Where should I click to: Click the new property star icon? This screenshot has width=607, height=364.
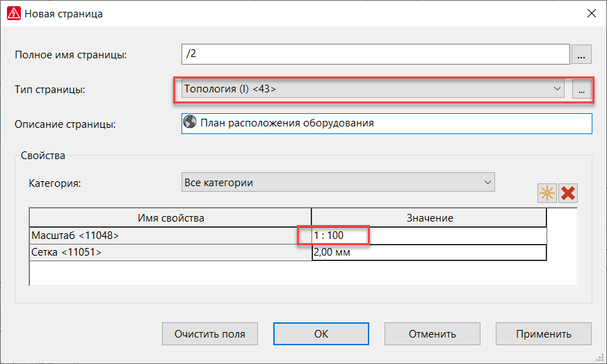click(547, 193)
